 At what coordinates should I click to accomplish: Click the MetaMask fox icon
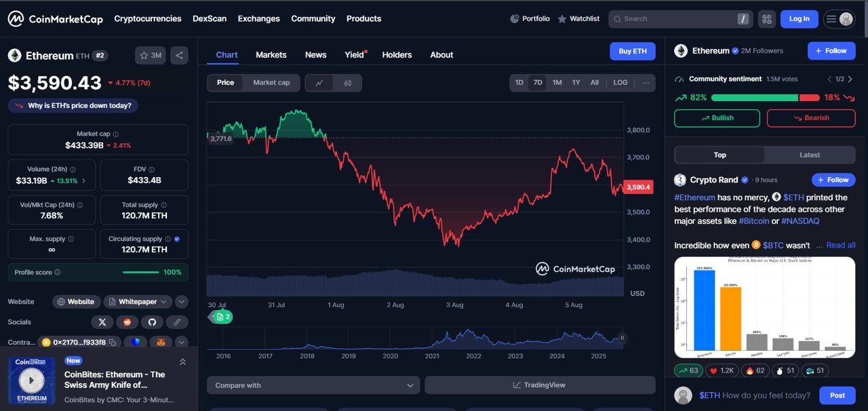pyautogui.click(x=161, y=342)
